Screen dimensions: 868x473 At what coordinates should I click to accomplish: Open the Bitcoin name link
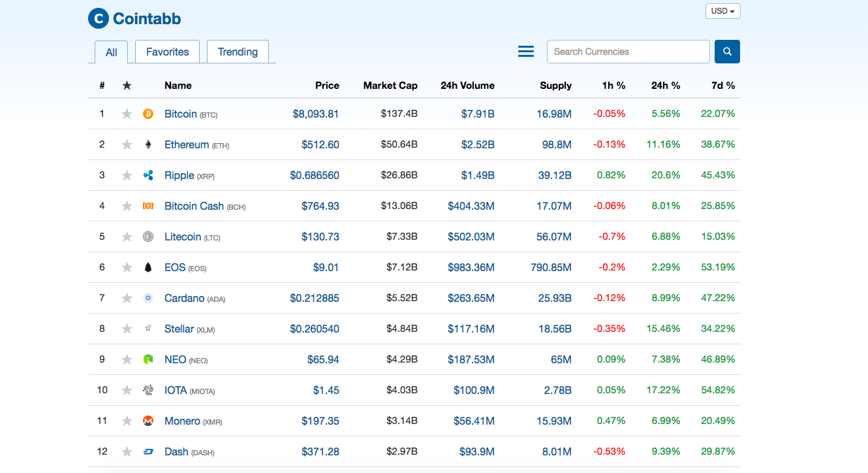click(181, 114)
